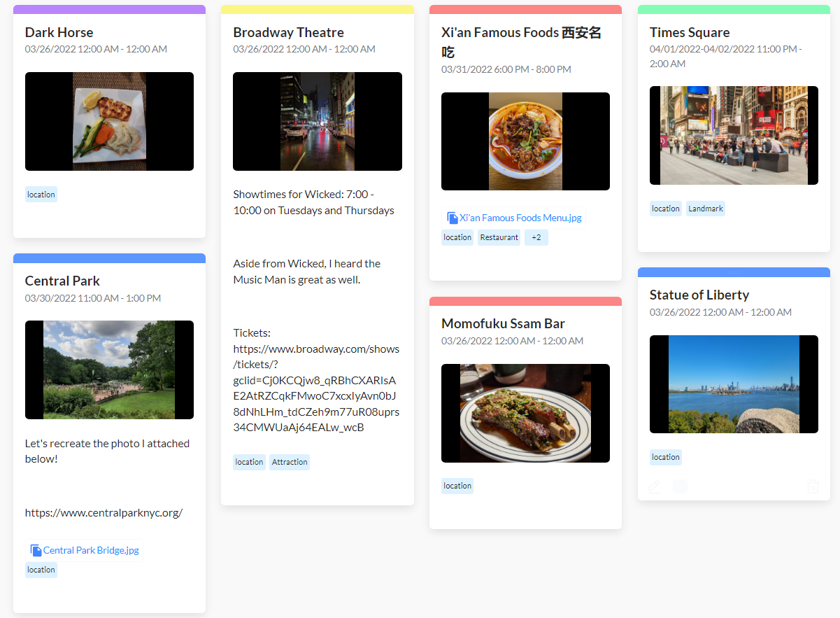Open the centralparknyc.org link
840x618 pixels.
point(104,513)
